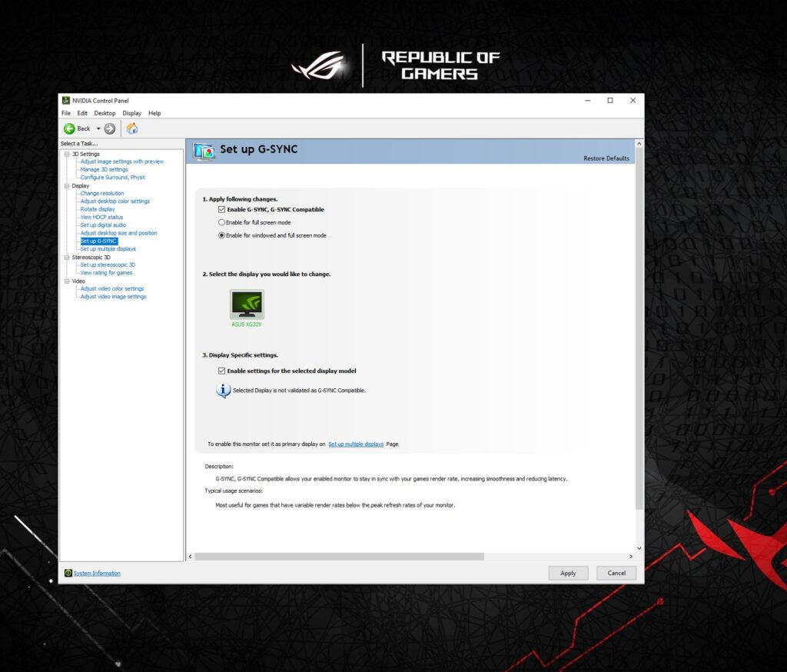
Task: Open Adjust image settings with preview
Action: click(x=122, y=161)
